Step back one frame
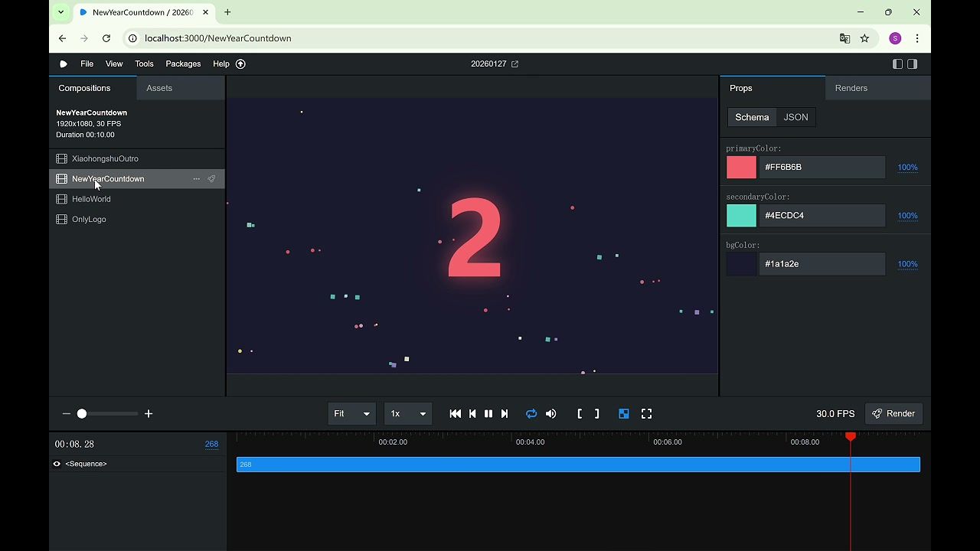Image resolution: width=980 pixels, height=551 pixels. coord(472,414)
